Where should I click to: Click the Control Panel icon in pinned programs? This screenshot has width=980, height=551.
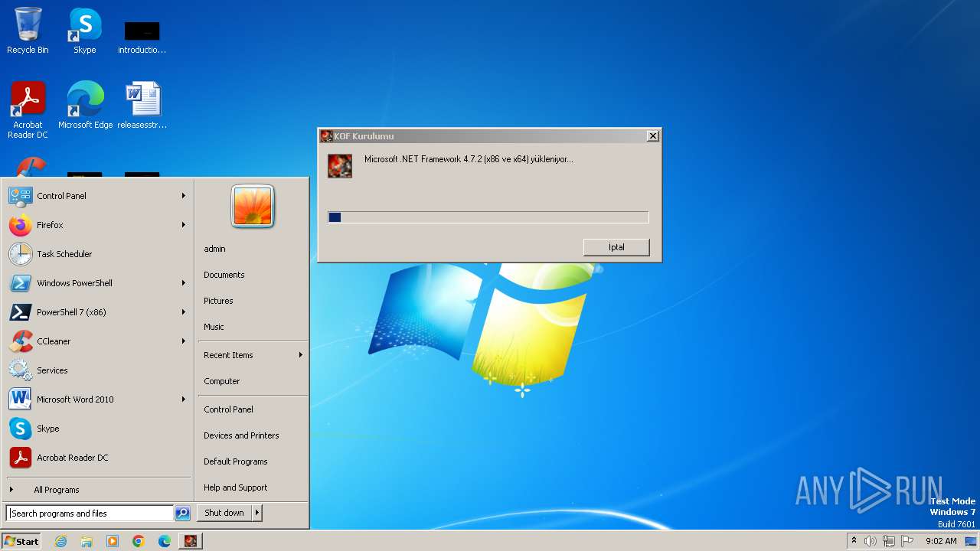[21, 196]
